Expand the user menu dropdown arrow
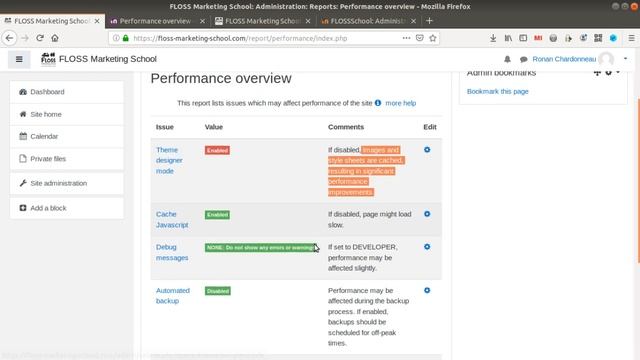 click(x=625, y=59)
